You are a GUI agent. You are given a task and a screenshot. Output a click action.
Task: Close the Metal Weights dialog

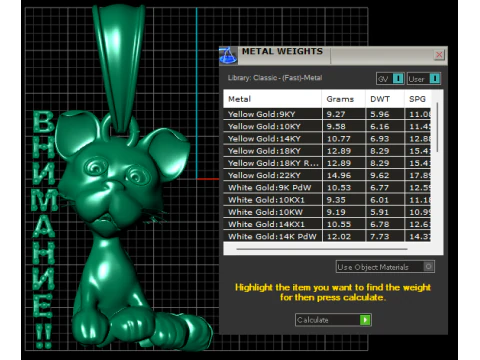point(439,55)
